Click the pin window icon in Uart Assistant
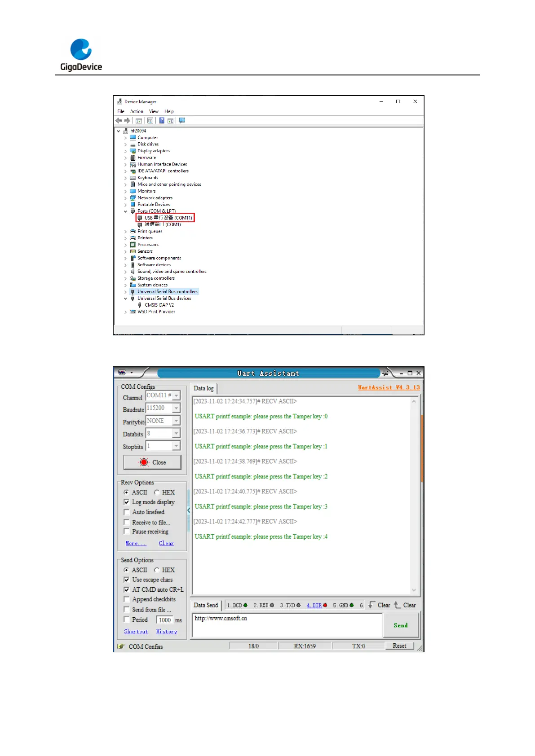The width and height of the screenshot is (535, 756). 385,373
